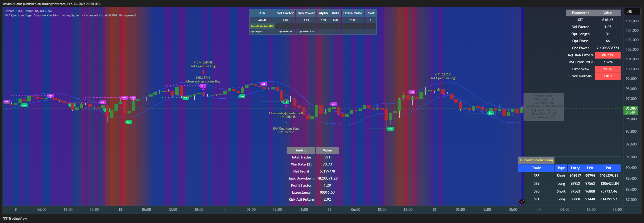Click the 'Vol Factor' header in top table
The width and height of the screenshot is (644, 223).
(285, 13)
